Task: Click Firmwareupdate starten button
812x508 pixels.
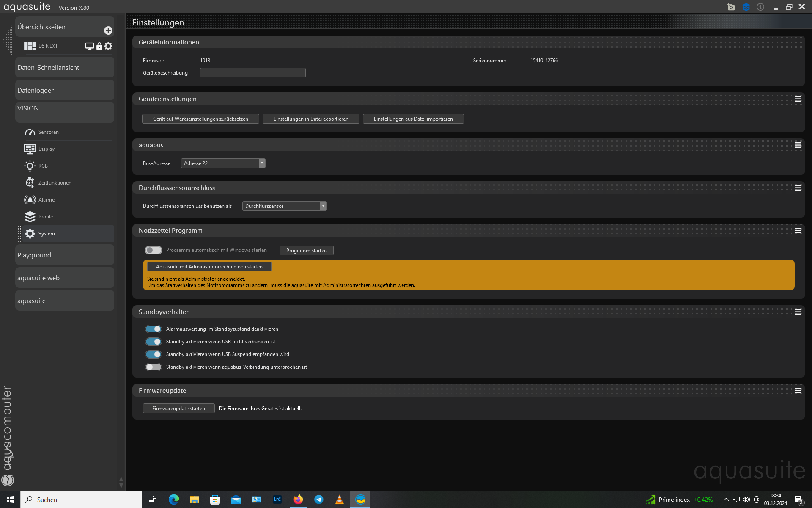Action: coord(178,409)
